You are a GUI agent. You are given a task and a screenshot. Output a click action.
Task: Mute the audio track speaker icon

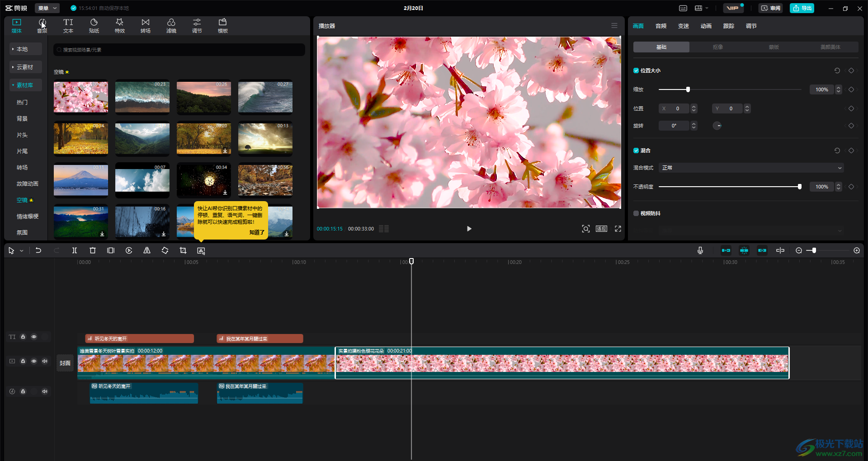(45, 391)
